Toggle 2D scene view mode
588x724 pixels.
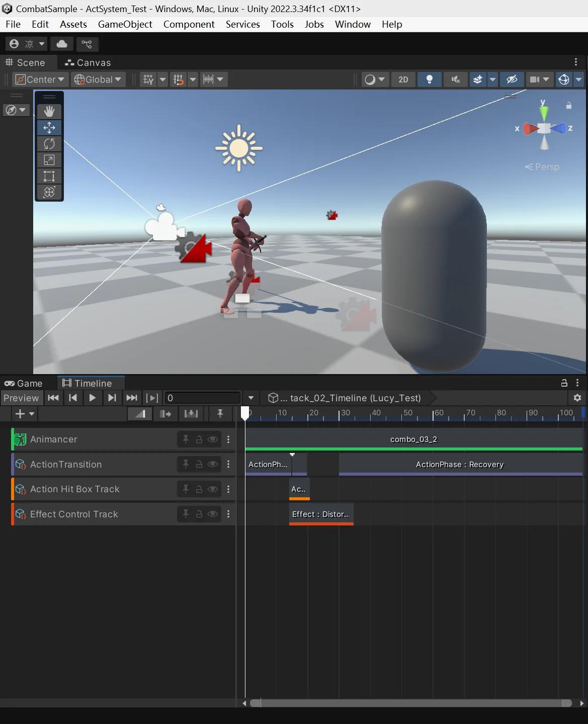[403, 79]
